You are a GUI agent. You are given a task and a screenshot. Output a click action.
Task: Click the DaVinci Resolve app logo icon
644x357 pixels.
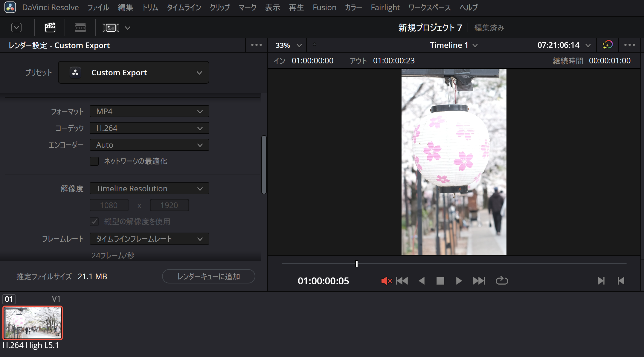pyautogui.click(x=10, y=7)
